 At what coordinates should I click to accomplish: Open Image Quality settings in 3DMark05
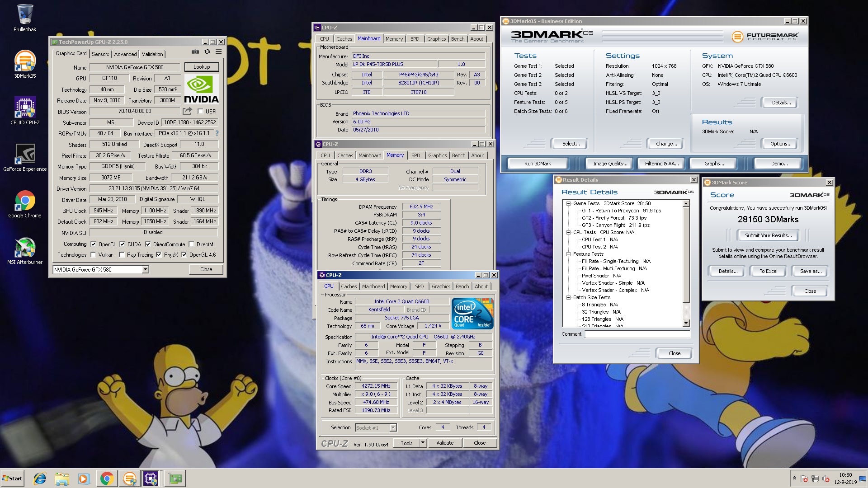click(610, 164)
